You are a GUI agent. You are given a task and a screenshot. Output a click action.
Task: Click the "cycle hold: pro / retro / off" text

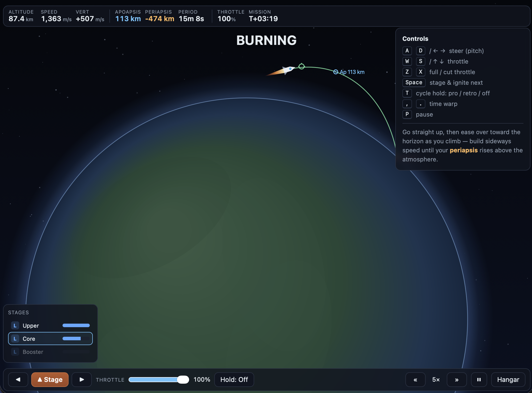(x=453, y=93)
